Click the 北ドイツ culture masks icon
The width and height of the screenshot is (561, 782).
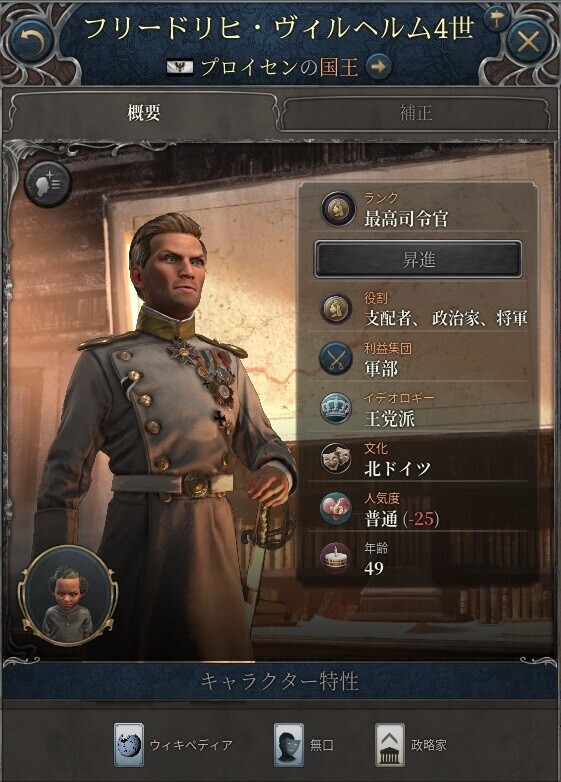point(336,459)
